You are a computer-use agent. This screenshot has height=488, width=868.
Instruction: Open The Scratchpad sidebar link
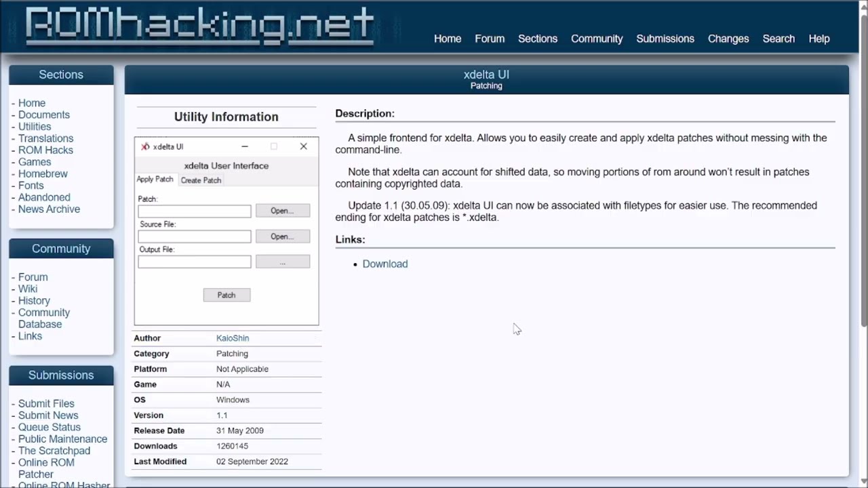[54, 451]
